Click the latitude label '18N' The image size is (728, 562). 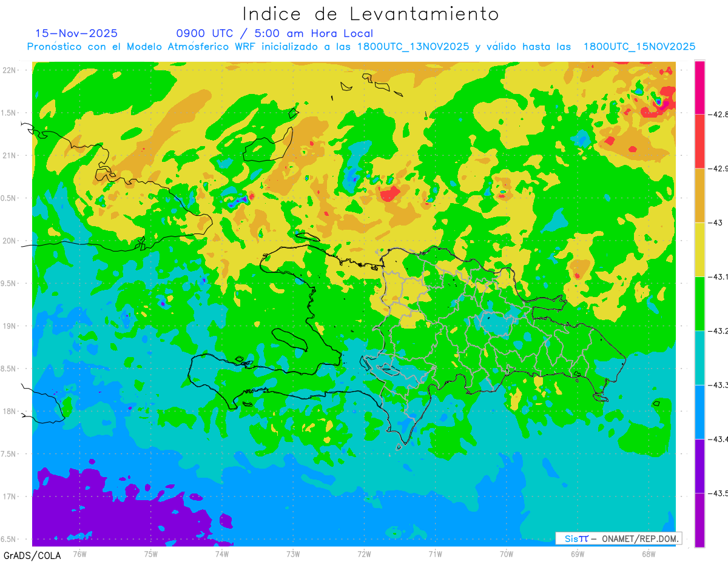[10, 411]
